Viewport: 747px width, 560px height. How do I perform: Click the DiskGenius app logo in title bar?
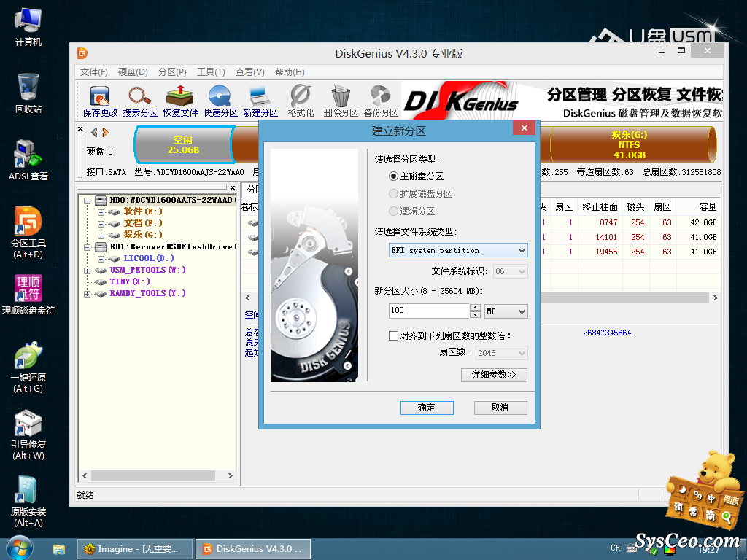tap(82, 53)
